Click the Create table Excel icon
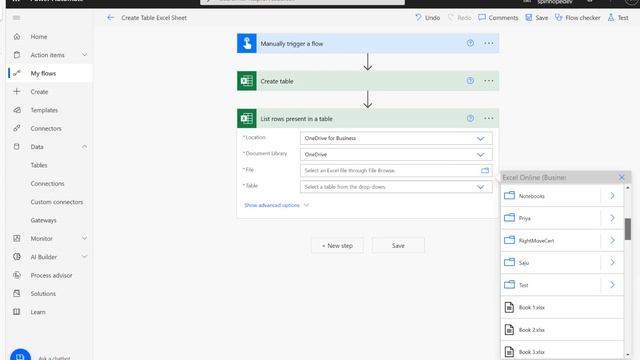 (247, 81)
